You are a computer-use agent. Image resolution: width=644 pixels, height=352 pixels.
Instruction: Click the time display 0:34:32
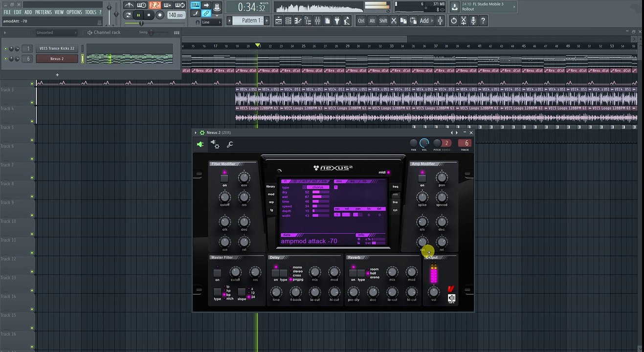click(x=248, y=7)
